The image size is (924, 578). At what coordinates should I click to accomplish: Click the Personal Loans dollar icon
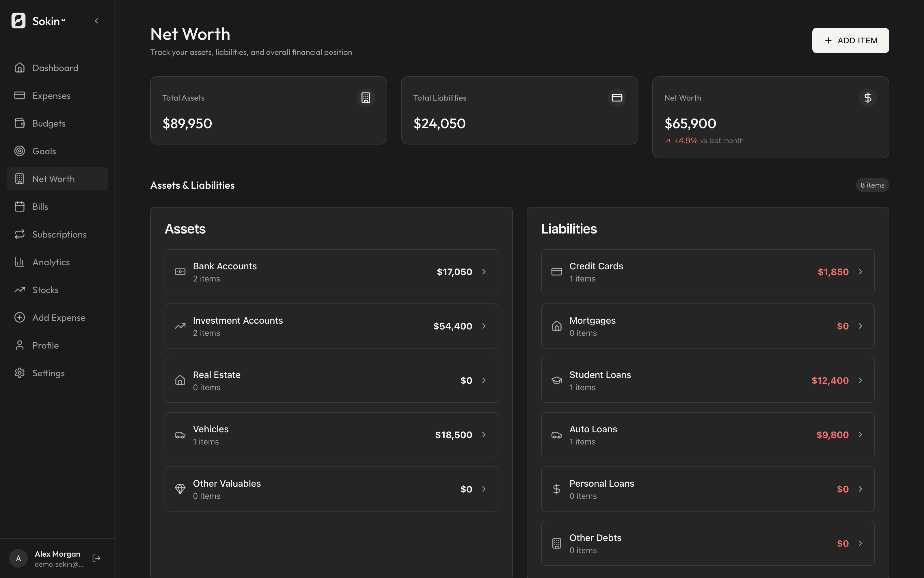point(557,489)
